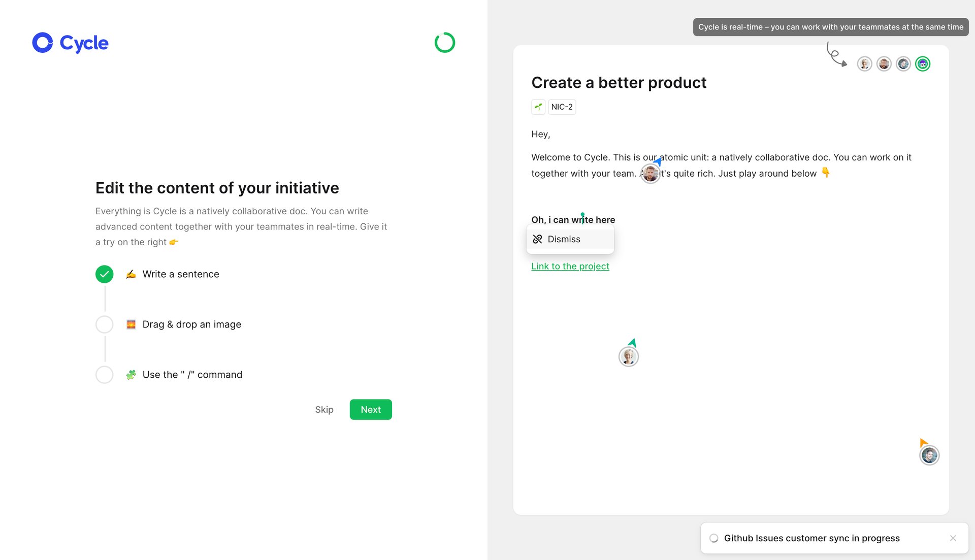Click the avatar cursor in the document center
The height and width of the screenshot is (560, 975).
(628, 356)
